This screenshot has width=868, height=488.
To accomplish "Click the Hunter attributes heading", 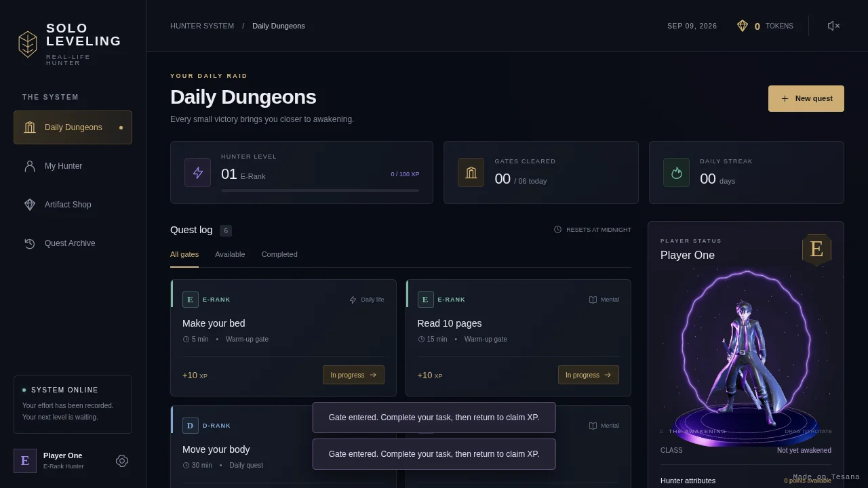I will (x=688, y=481).
